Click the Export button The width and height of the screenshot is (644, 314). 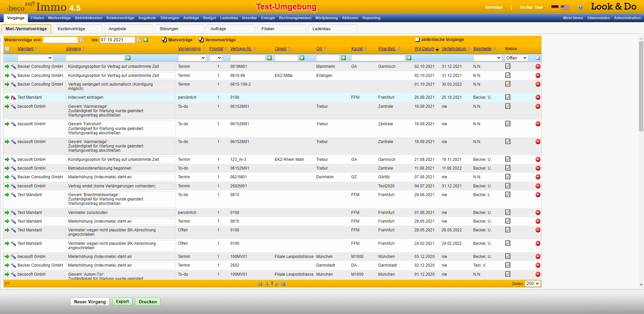(x=122, y=302)
